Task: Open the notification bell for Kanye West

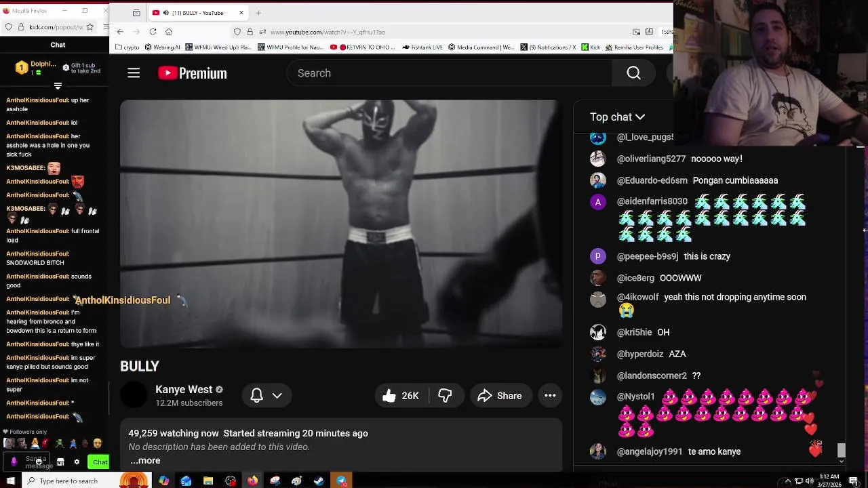Action: pyautogui.click(x=256, y=396)
